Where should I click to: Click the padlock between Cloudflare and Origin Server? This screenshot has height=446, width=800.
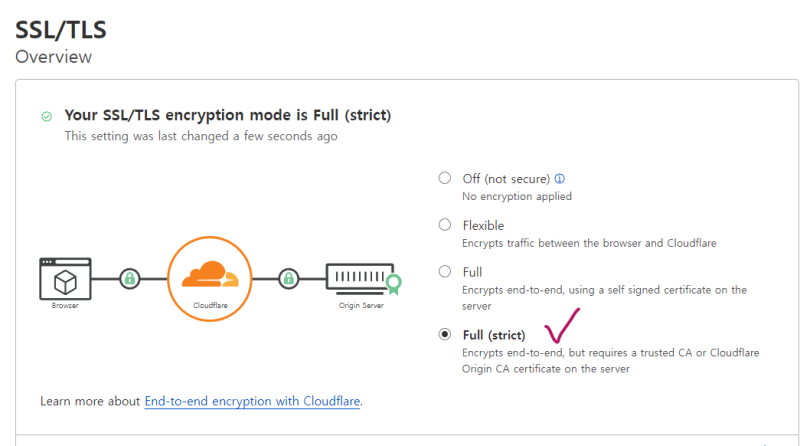pyautogui.click(x=288, y=278)
